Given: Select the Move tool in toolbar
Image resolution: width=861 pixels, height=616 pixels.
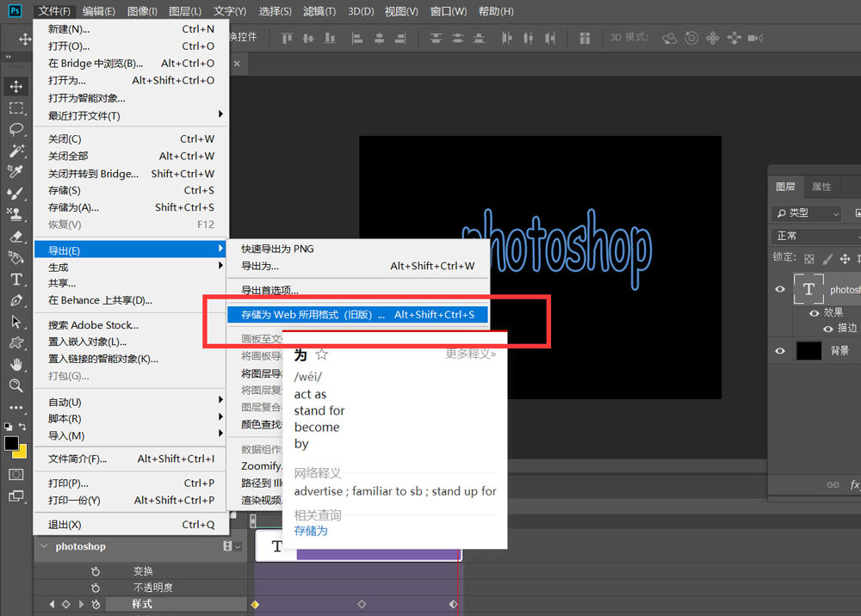Looking at the screenshot, I should (15, 86).
